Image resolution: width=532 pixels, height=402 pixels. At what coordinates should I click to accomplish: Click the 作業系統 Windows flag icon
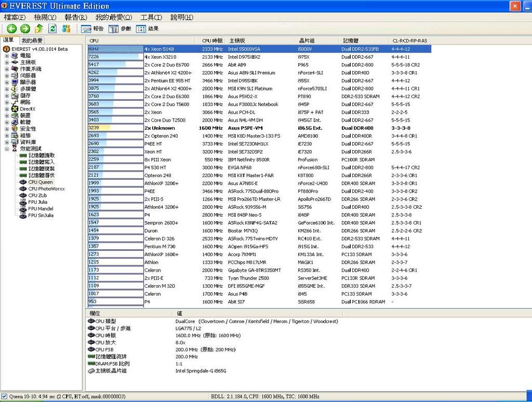click(15, 69)
